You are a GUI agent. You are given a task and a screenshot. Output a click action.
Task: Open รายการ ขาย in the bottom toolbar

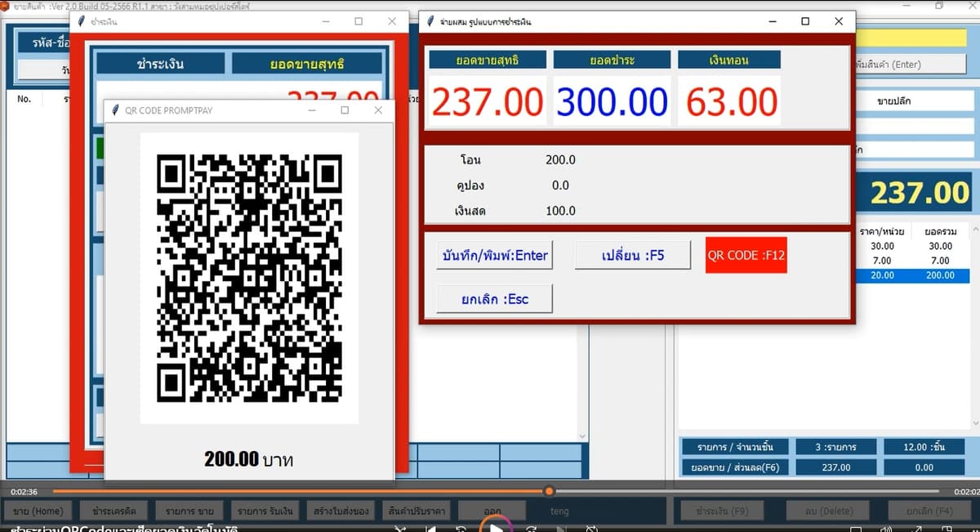[189, 511]
